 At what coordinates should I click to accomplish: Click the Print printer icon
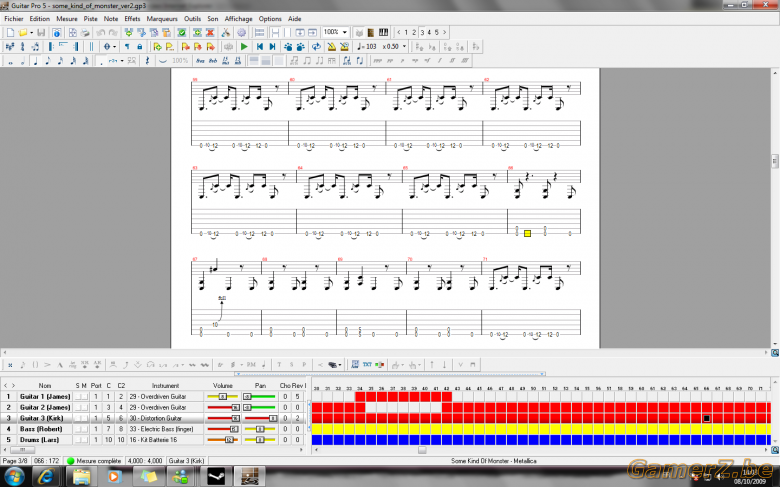(x=85, y=32)
